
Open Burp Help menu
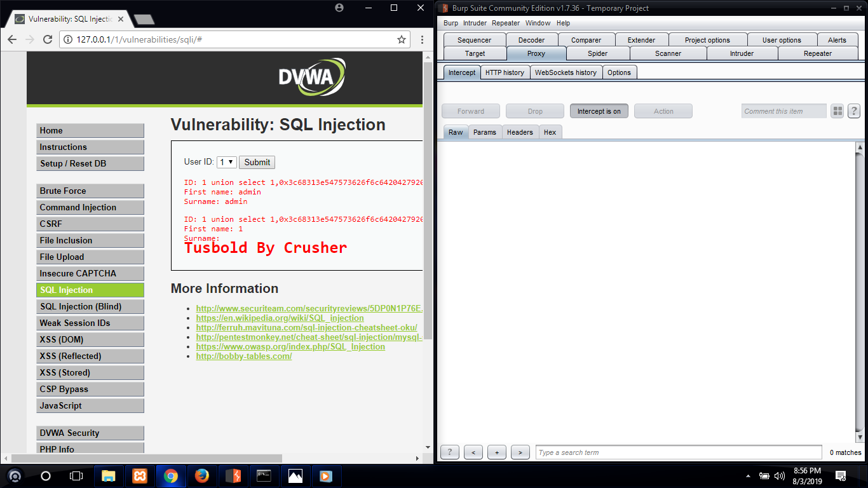563,23
